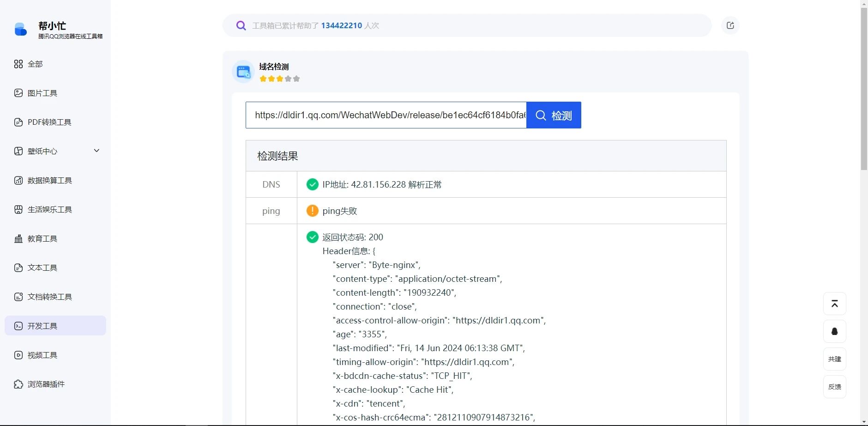Click the 共建 floating button
The image size is (868, 426).
point(835,359)
